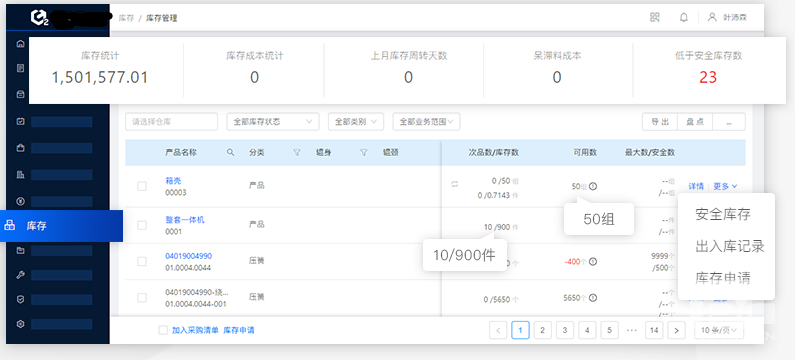Viewport: 795px width, 360px height.
Task: Go to page 2 in pagination
Action: [543, 331]
